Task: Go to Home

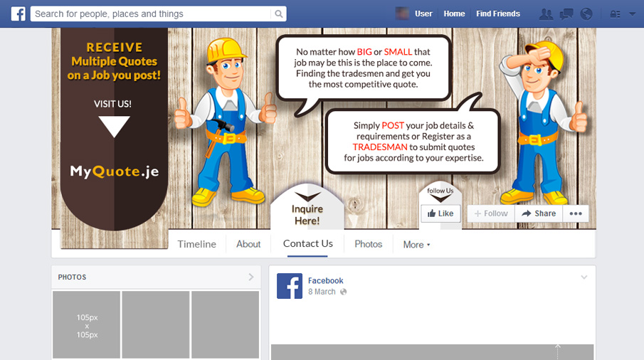Action: pyautogui.click(x=454, y=14)
